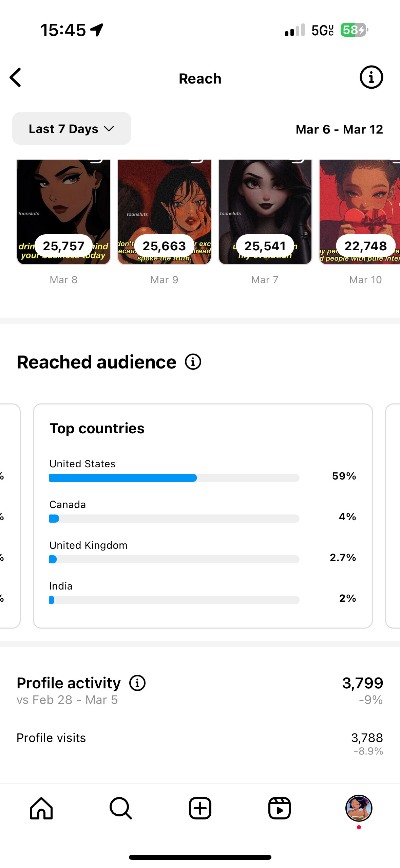Tap the Canada percentage bar
400x868 pixels.
[x=174, y=519]
